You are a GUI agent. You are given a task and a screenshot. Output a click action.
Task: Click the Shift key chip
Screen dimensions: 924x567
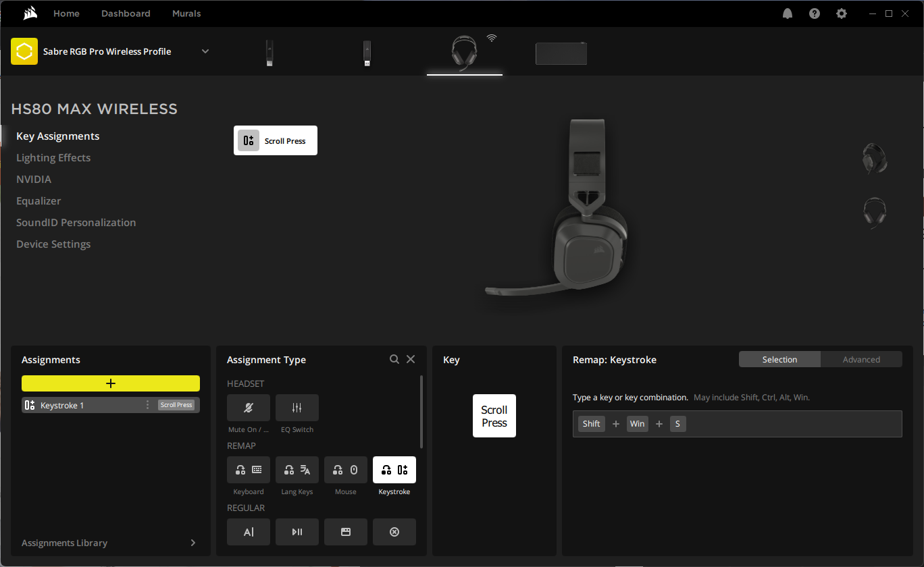(x=592, y=424)
